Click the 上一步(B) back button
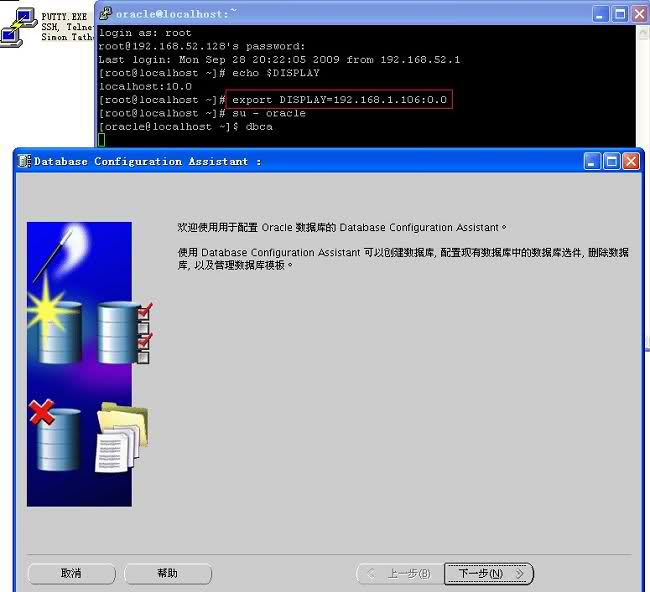The height and width of the screenshot is (592, 650). pyautogui.click(x=400, y=573)
